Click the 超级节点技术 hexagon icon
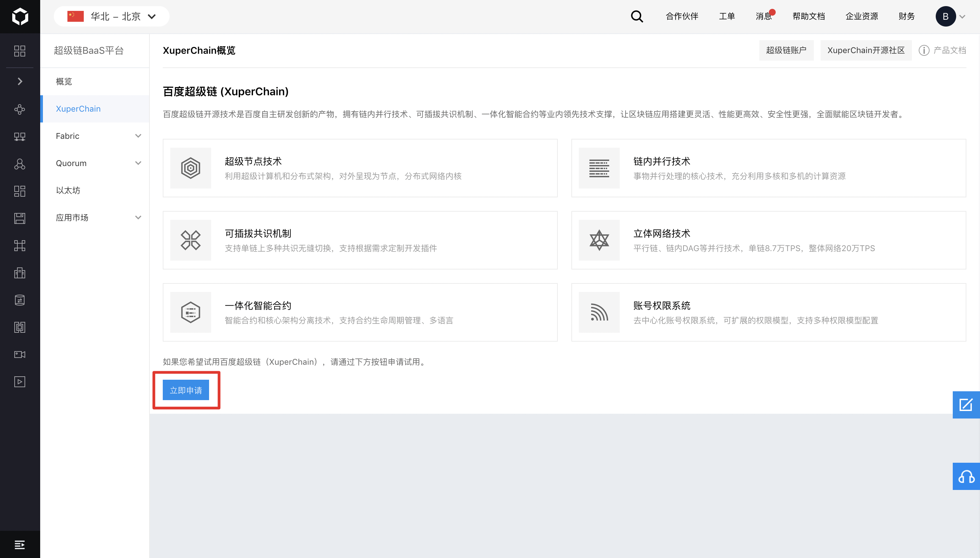 pos(191,168)
